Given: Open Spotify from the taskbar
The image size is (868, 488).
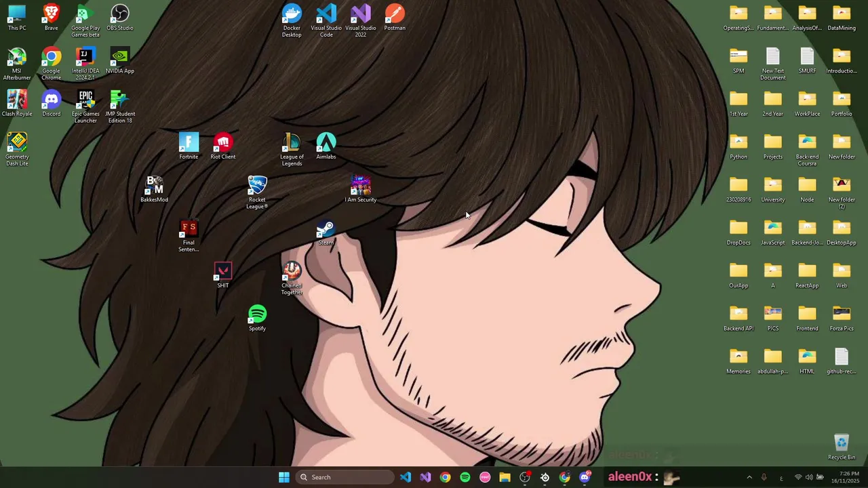Looking at the screenshot, I should pyautogui.click(x=465, y=477).
